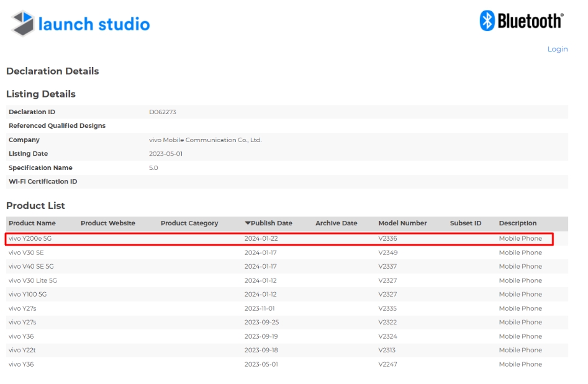Screen dimensions: 588x384
Task: Click model number V2349
Action: pos(388,253)
